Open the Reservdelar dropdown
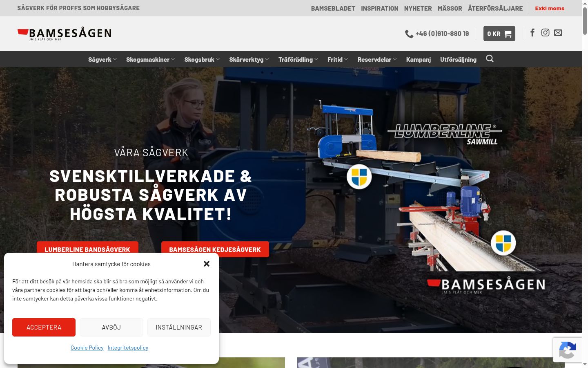Image resolution: width=588 pixels, height=368 pixels. coord(377,59)
